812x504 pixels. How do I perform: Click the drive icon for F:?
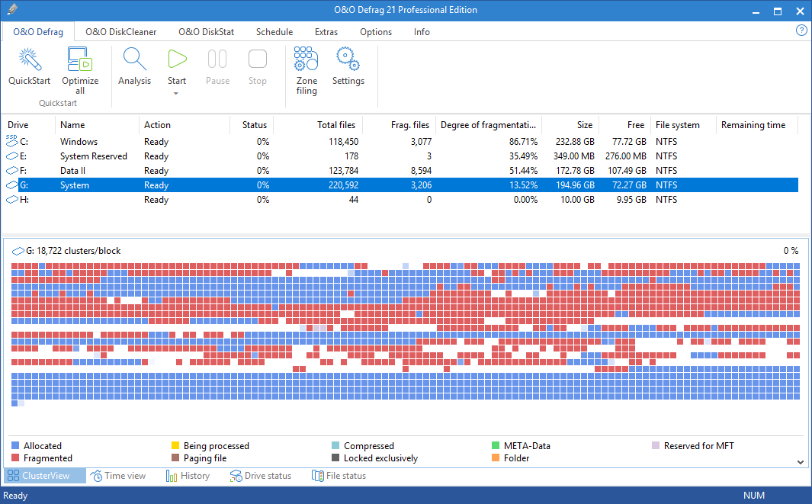pos(12,171)
